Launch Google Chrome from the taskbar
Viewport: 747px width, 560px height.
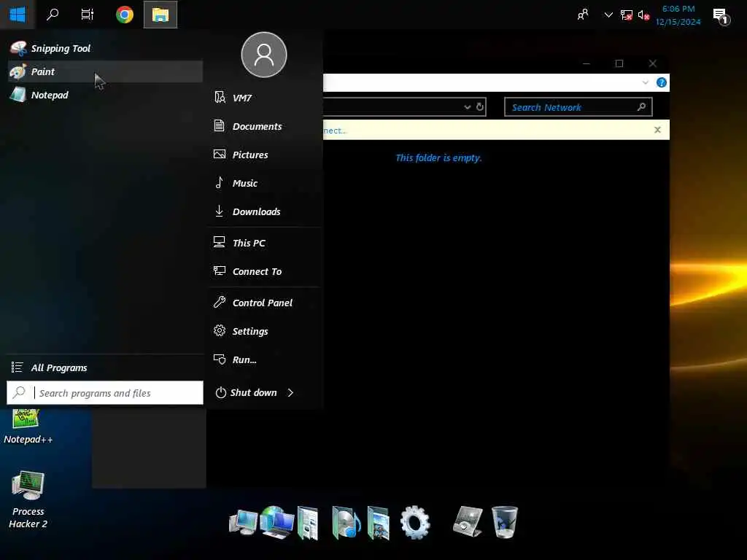[x=125, y=15]
